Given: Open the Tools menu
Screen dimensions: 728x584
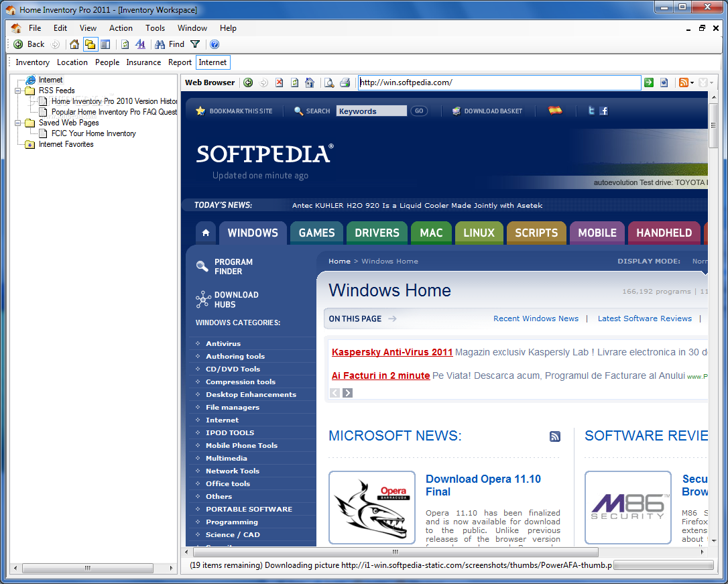Looking at the screenshot, I should 155,28.
